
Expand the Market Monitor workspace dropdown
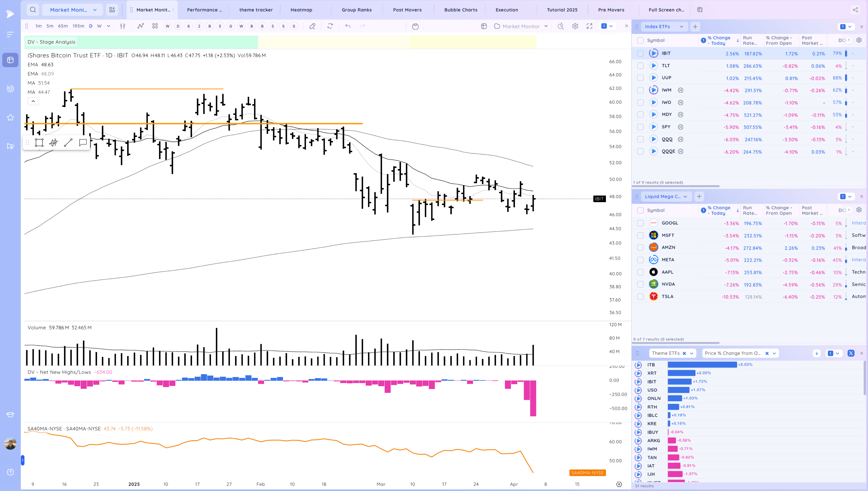coord(72,10)
